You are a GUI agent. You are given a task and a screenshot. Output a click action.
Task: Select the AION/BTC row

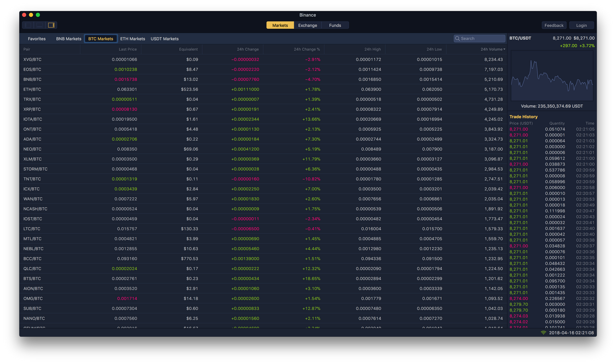coord(263,289)
